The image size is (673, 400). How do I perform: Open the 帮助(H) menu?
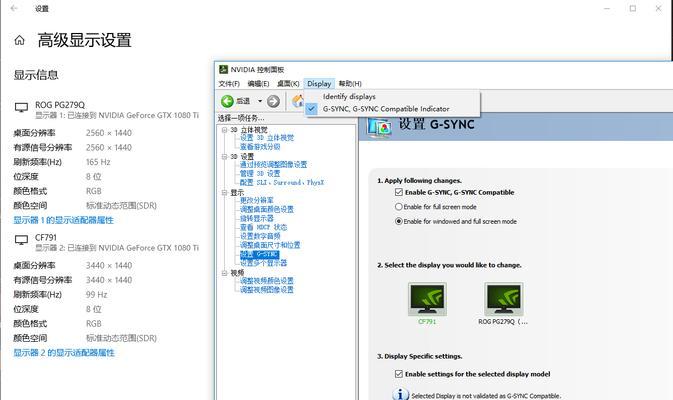click(350, 84)
